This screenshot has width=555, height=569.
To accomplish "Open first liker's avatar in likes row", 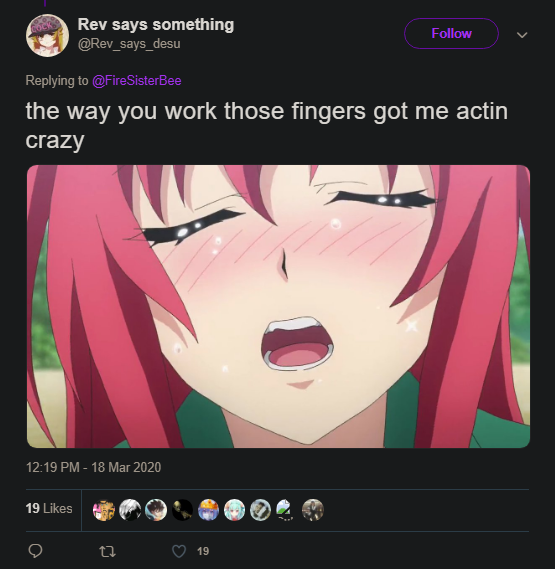I will [x=104, y=510].
